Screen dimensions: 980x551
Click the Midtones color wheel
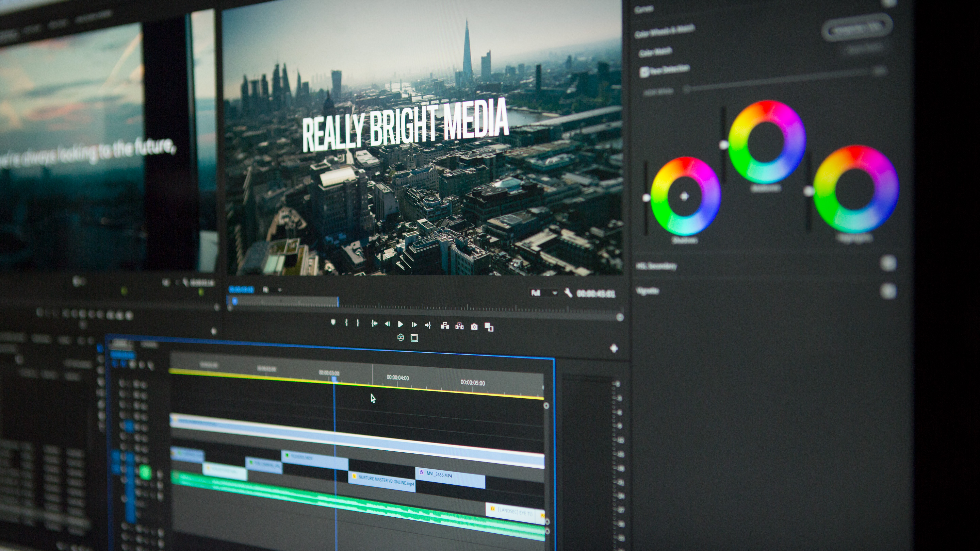[767, 141]
